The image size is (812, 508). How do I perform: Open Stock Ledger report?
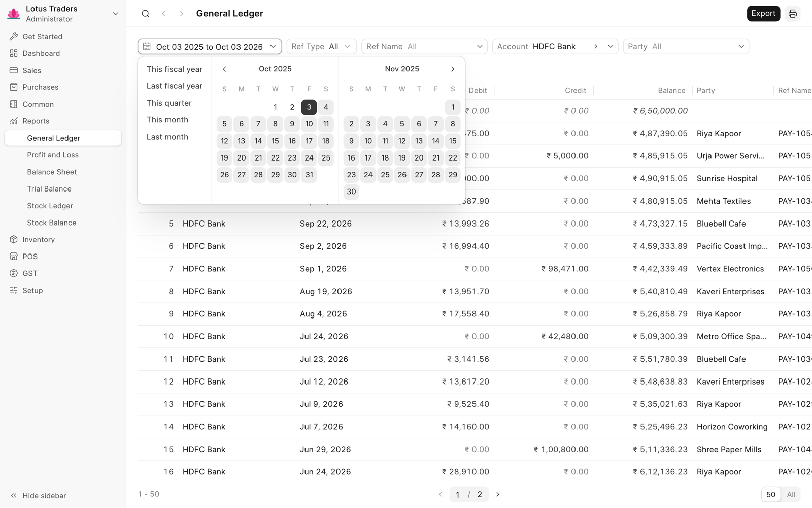(x=50, y=206)
